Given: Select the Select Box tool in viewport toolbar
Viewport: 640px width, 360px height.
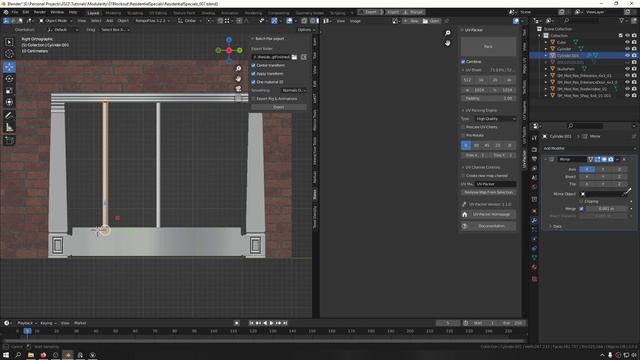Looking at the screenshot, I should [9, 42].
